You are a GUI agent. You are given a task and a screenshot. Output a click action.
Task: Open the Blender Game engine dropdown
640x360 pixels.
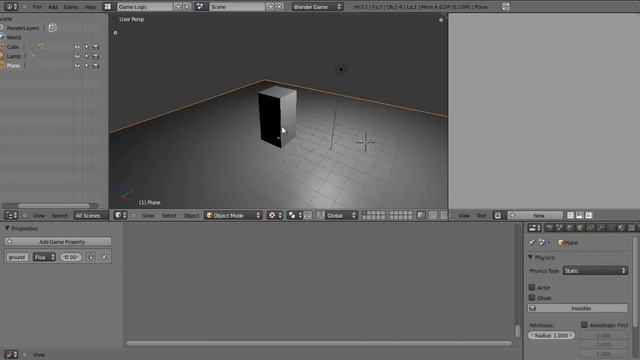point(317,7)
